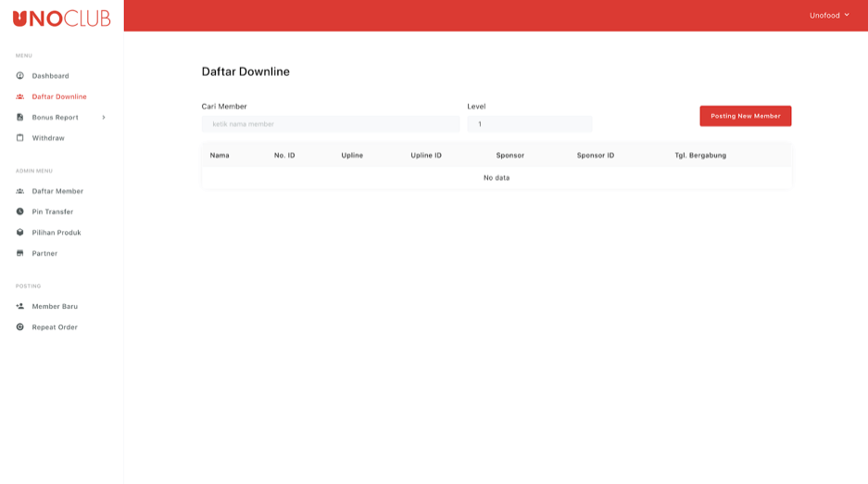Viewport: 868px width, 484px height.
Task: Click the UNOCLUB logo
Action: [x=61, y=18]
